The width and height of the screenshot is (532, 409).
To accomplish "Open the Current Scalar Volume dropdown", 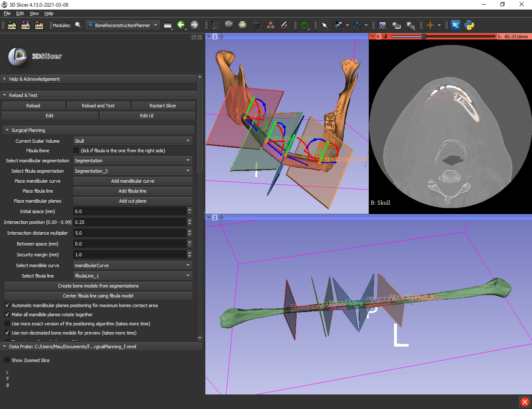I will tap(133, 141).
